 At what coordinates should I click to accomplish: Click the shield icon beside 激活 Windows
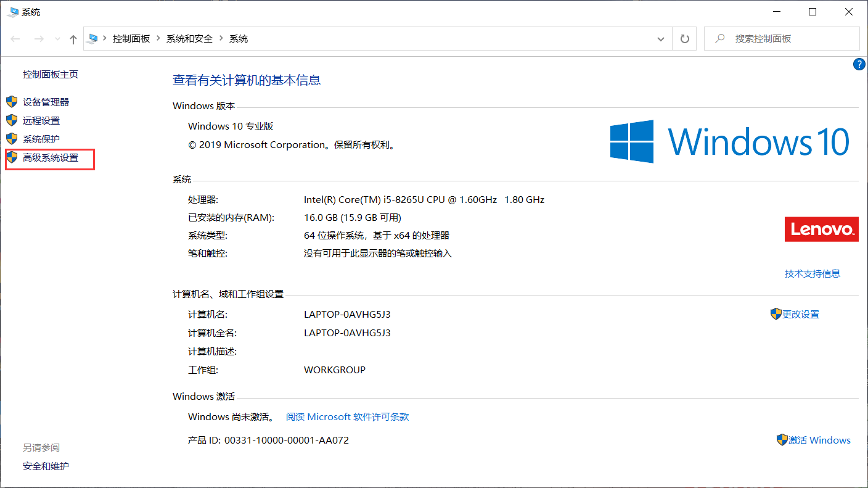click(x=782, y=440)
